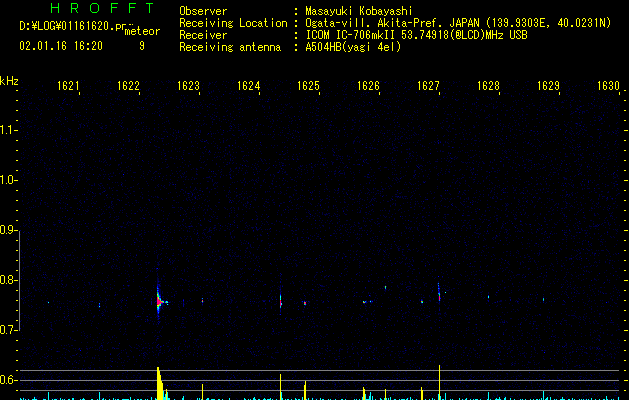Screen dimensions: 629x400
Task: Click the HROFFT title text
Action: (x=103, y=8)
